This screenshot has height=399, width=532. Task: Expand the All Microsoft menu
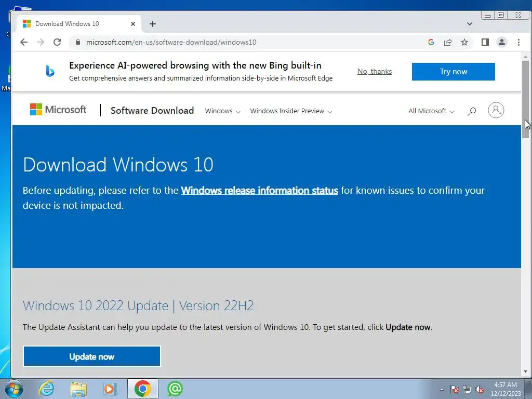tap(431, 111)
